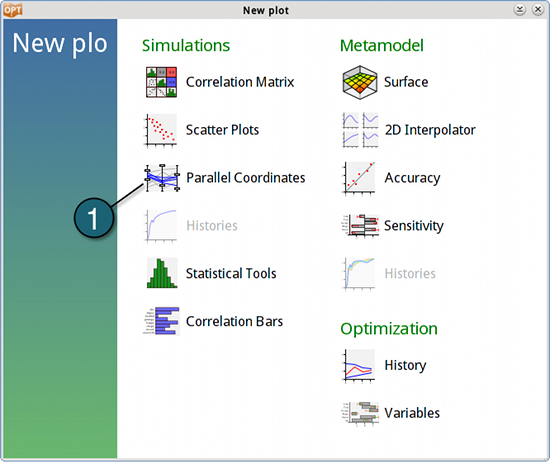
Task: Click the OPT application logo icon
Action: click(13, 10)
